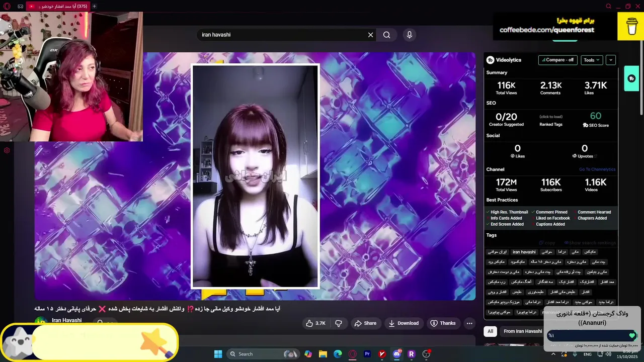The width and height of the screenshot is (644, 362).
Task: Switch the ENG input language
Action: [x=587, y=354]
